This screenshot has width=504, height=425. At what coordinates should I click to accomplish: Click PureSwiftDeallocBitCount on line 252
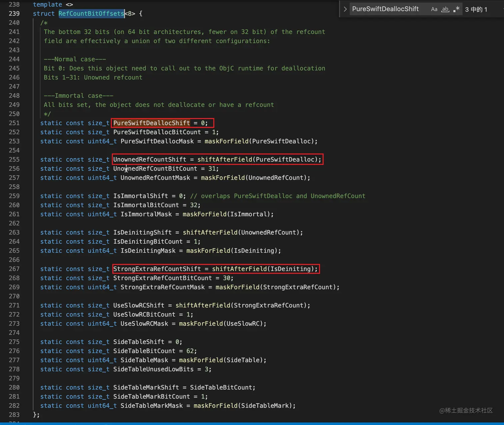(157, 132)
